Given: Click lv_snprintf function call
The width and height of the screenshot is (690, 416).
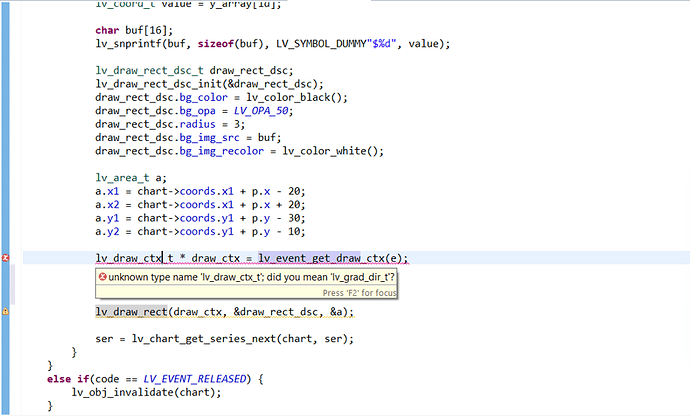Looking at the screenshot, I should (128, 44).
